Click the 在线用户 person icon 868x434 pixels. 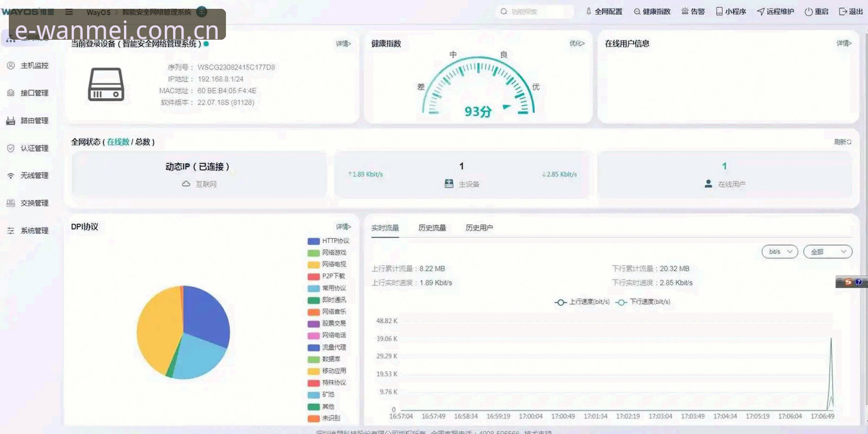[708, 184]
